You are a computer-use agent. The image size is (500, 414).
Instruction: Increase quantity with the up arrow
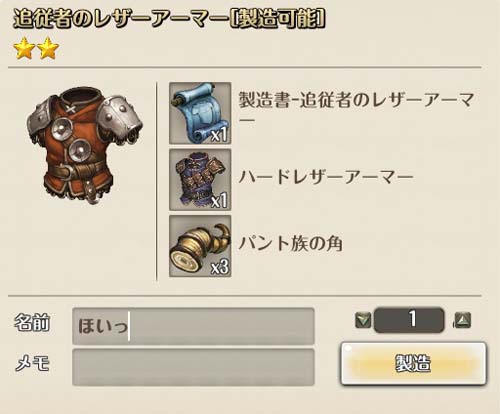point(463,320)
